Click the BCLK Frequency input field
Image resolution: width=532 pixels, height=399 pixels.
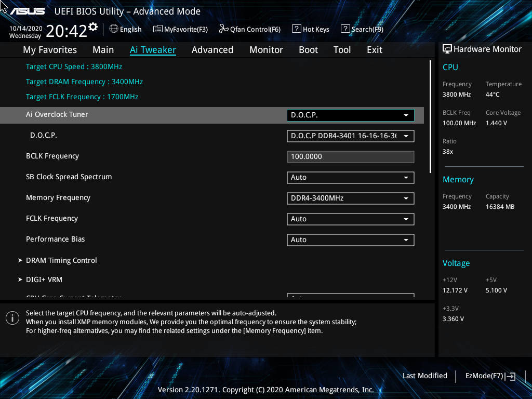tap(351, 157)
